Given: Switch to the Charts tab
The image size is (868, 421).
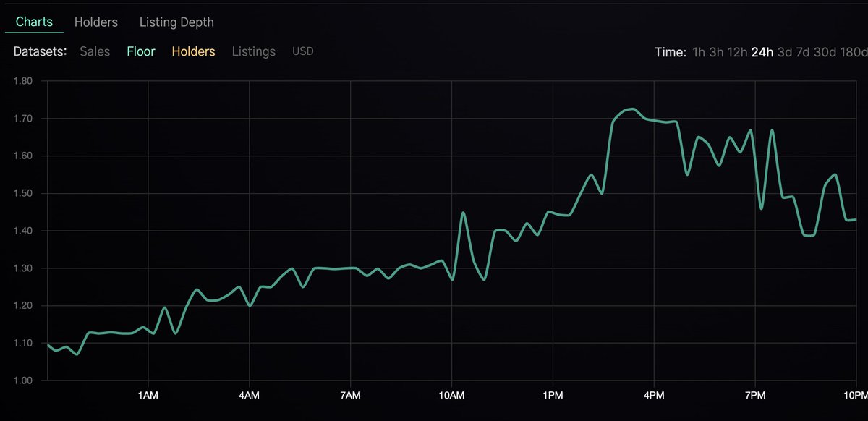Looking at the screenshot, I should click(34, 22).
